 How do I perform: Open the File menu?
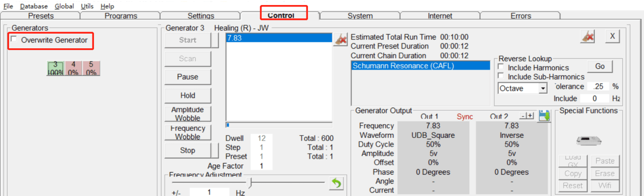click(x=8, y=6)
